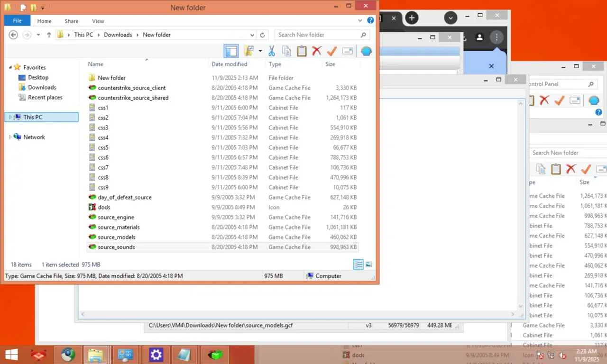Expand the ribbon with the chevron near Help

(360, 21)
